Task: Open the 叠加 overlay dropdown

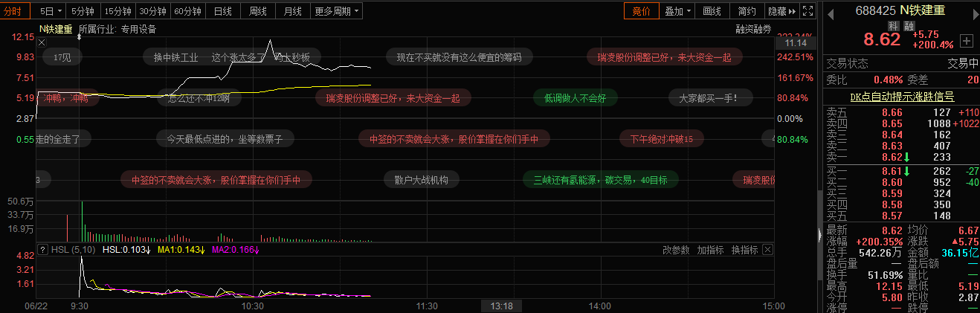Action: coord(677,11)
